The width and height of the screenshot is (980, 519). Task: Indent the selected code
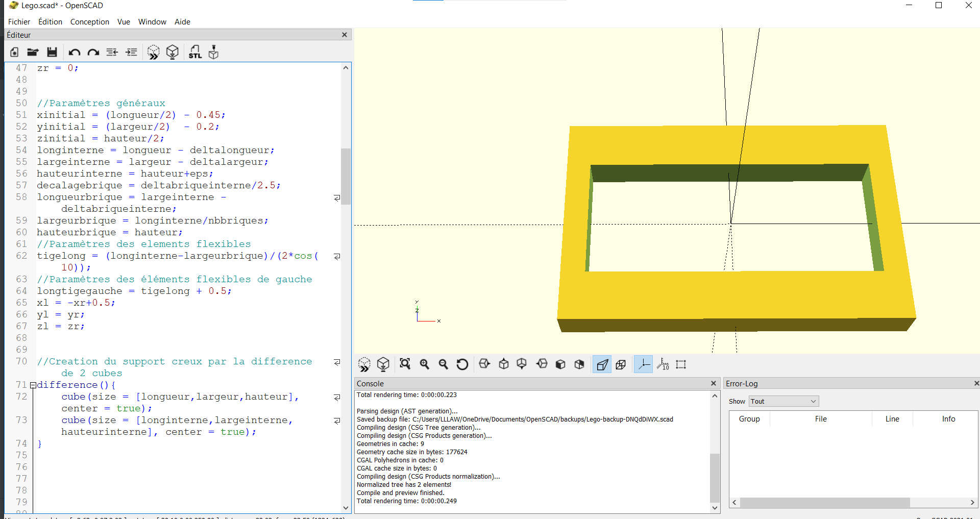[132, 52]
